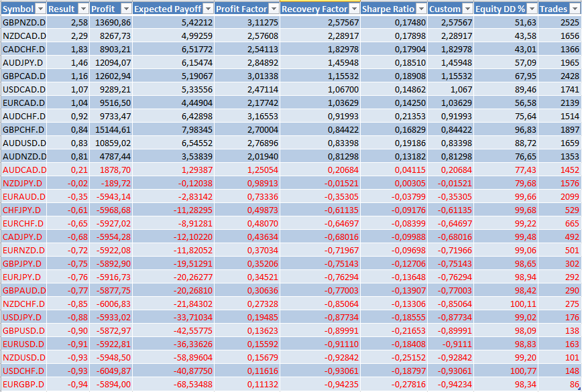Image resolution: width=582 pixels, height=392 pixels.
Task: Select the EURNZD.D symbol cell
Action: pyautogui.click(x=23, y=251)
